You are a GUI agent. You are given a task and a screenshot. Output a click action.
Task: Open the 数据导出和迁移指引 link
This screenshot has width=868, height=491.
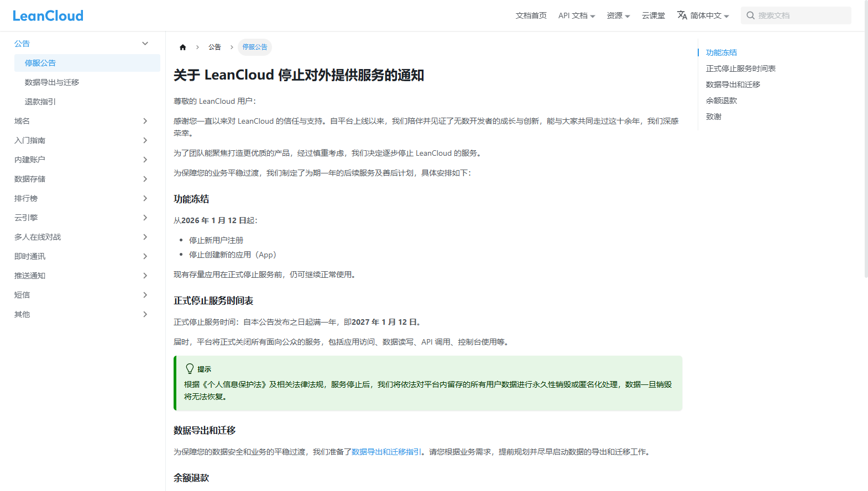(x=386, y=452)
